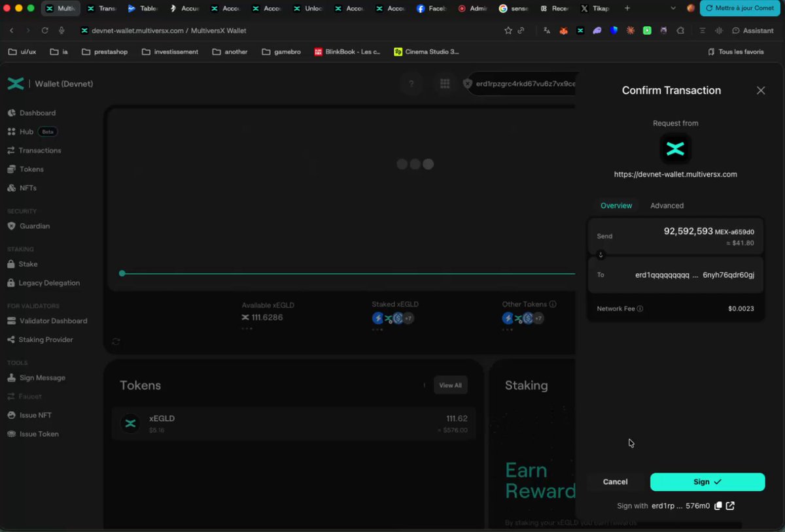This screenshot has width=785, height=532.
Task: Open a new browser tab
Action: 627,8
